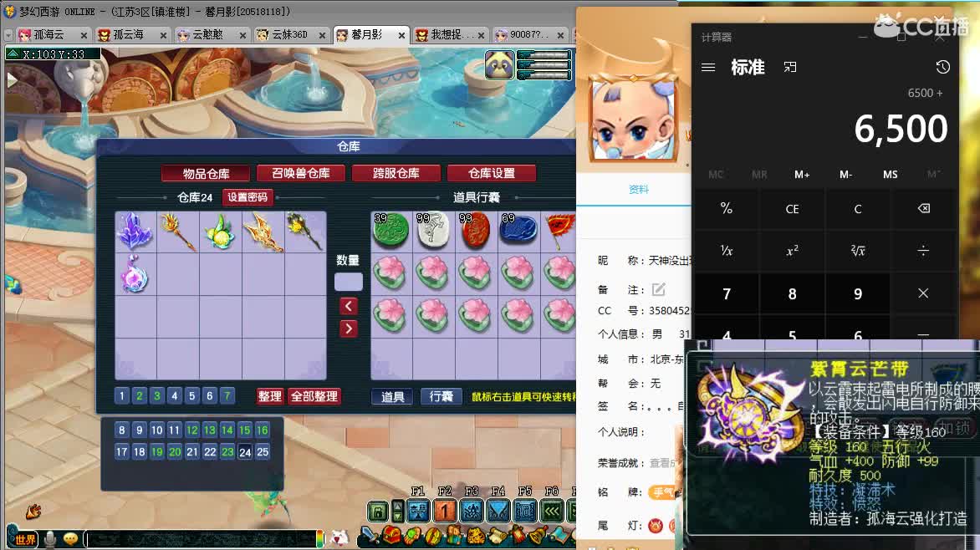Click the bell icon in bottom bar
The image size is (980, 550).
point(538,535)
